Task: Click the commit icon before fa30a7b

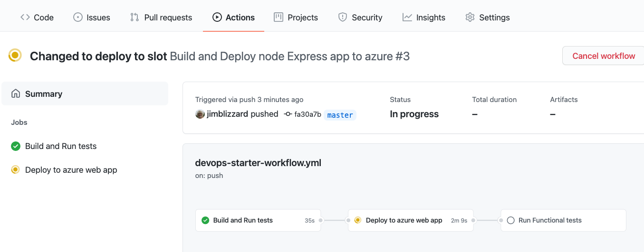Action: pyautogui.click(x=288, y=114)
